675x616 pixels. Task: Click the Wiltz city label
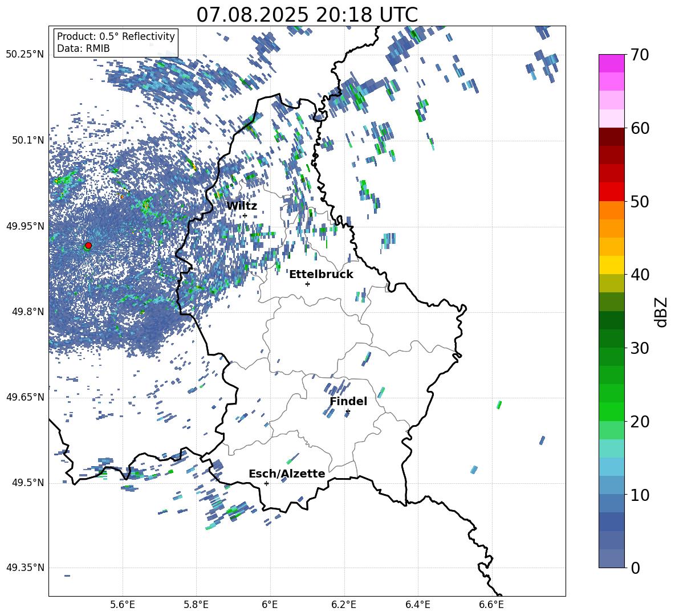[x=242, y=206]
